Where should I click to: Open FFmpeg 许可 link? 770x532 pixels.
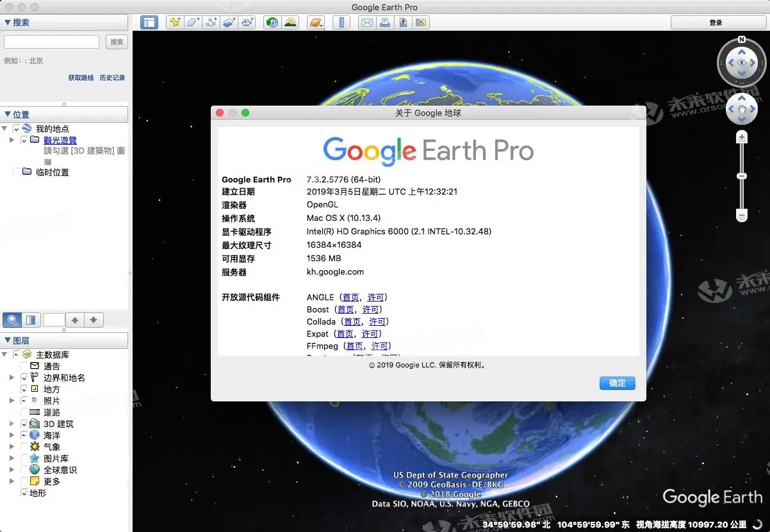coord(380,346)
